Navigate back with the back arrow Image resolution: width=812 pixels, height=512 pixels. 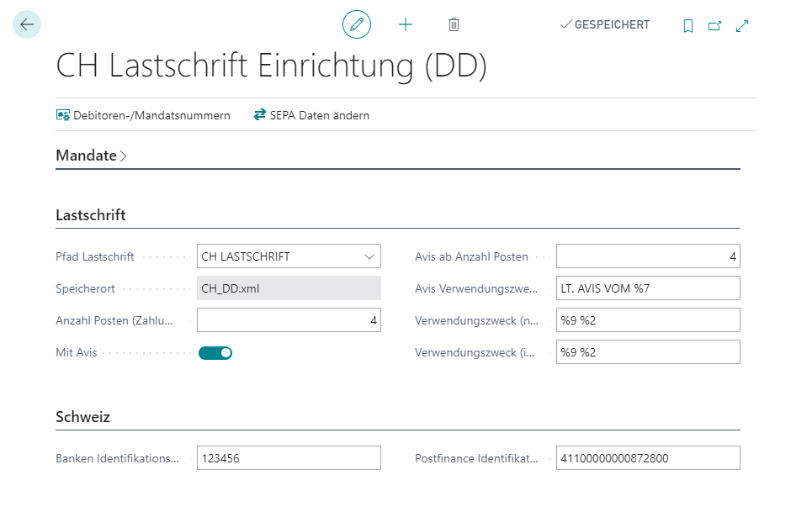point(26,24)
